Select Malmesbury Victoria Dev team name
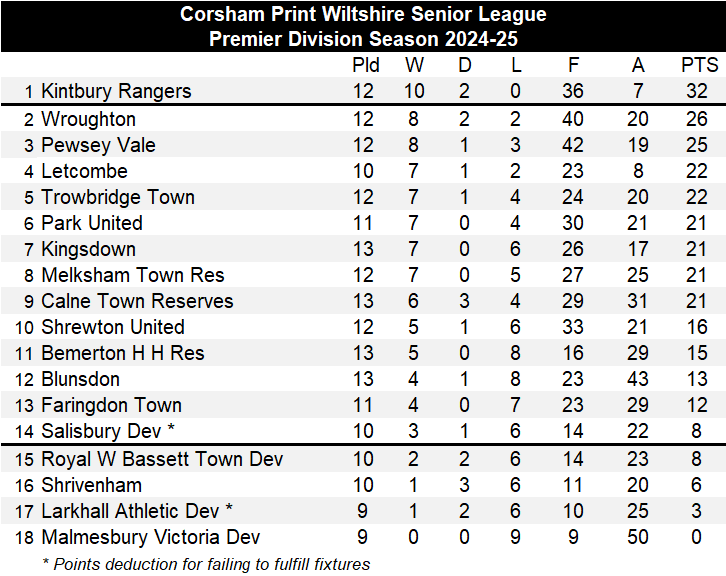The height and width of the screenshot is (576, 726). pos(151,537)
